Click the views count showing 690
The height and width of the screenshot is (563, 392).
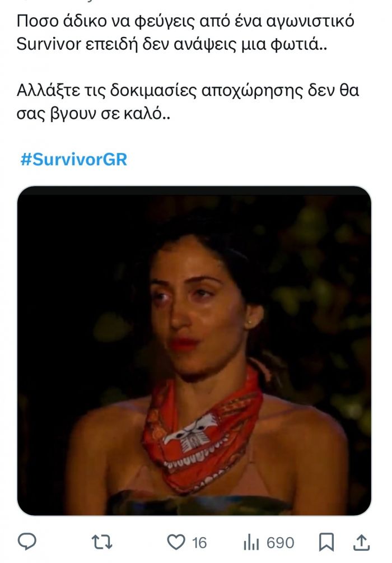tap(281, 542)
